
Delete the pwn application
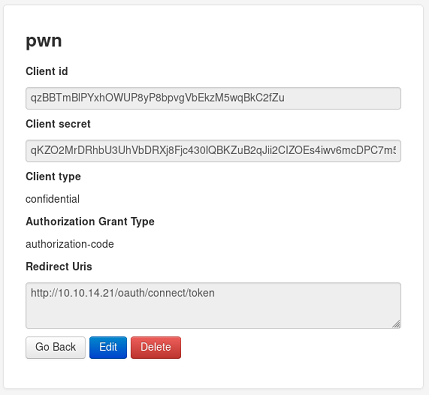(x=156, y=347)
